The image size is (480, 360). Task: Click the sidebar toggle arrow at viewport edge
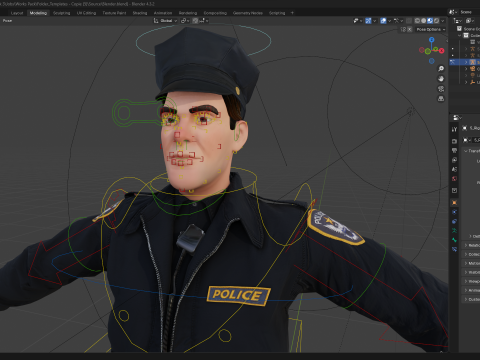click(x=447, y=41)
